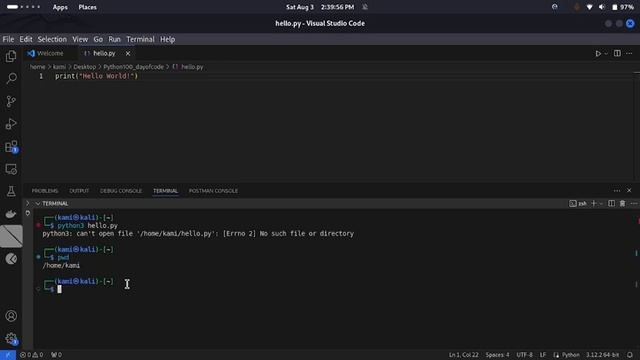This screenshot has height=360, width=640.
Task: Close the bottom panel
Action: tap(629, 191)
